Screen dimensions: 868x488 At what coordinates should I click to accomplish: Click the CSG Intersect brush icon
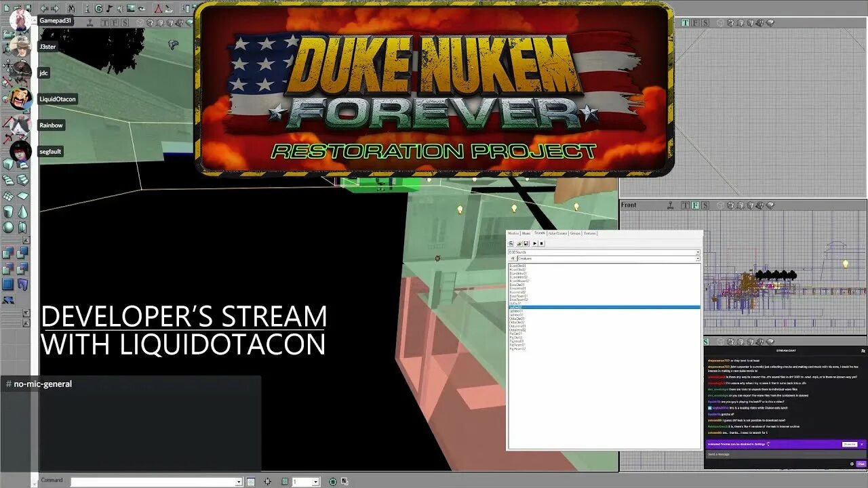tap(8, 268)
